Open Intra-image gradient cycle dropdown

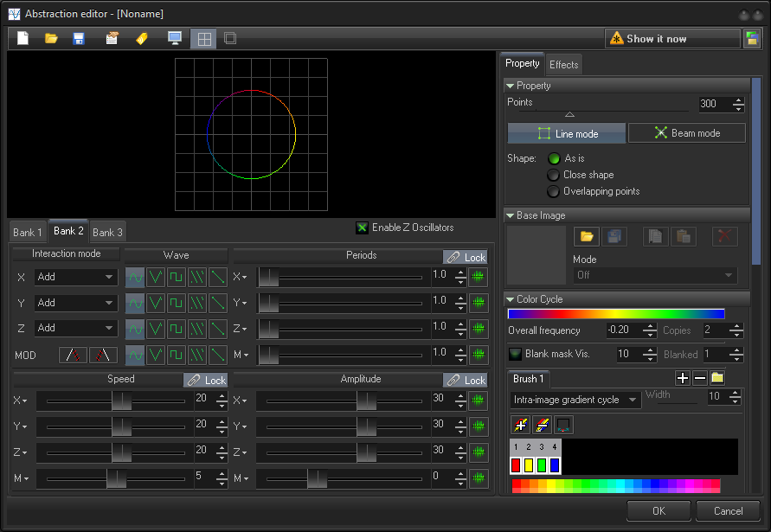point(575,400)
